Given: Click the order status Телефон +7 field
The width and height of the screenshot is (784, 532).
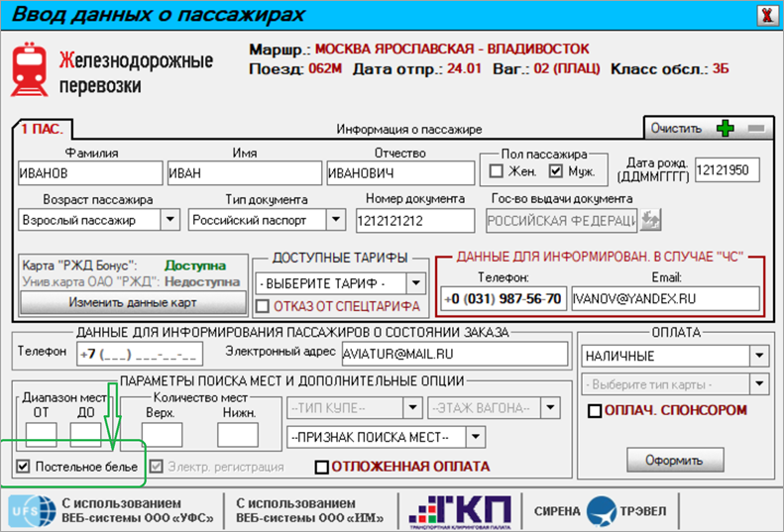Looking at the screenshot, I should click(x=140, y=354).
